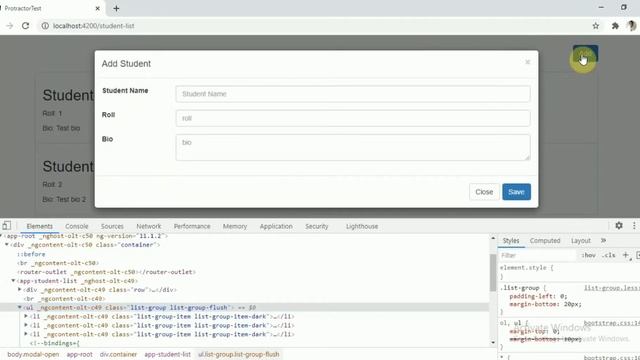
Task: View site information icon
Action: point(45,26)
